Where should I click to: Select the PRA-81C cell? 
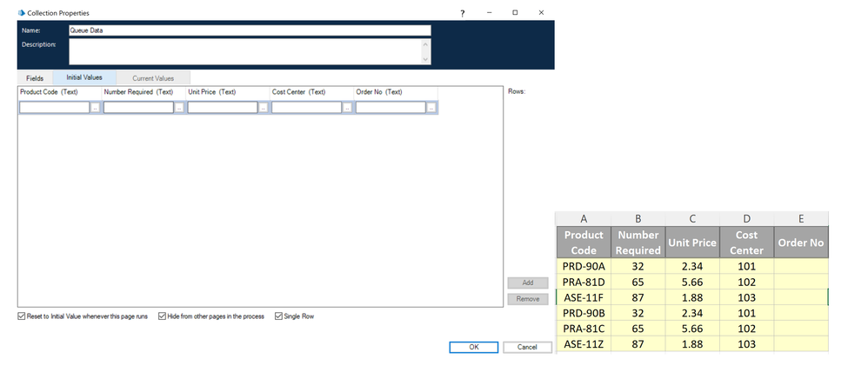(x=584, y=328)
